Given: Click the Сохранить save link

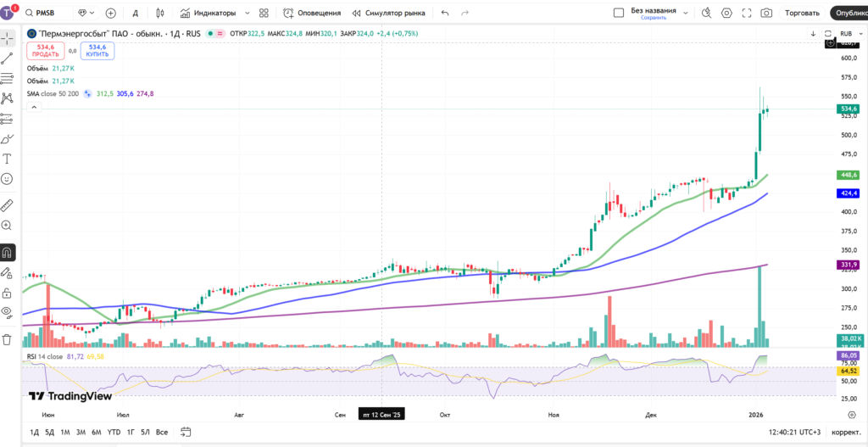Looking at the screenshot, I should [654, 18].
